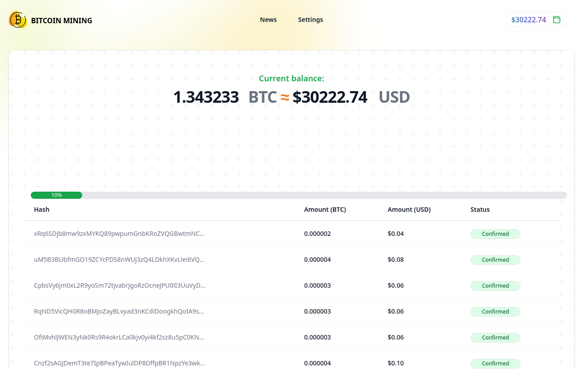Click the orange approximately-equal symbol
Image resolution: width=588 pixels, height=369 pixels.
pyautogui.click(x=285, y=97)
